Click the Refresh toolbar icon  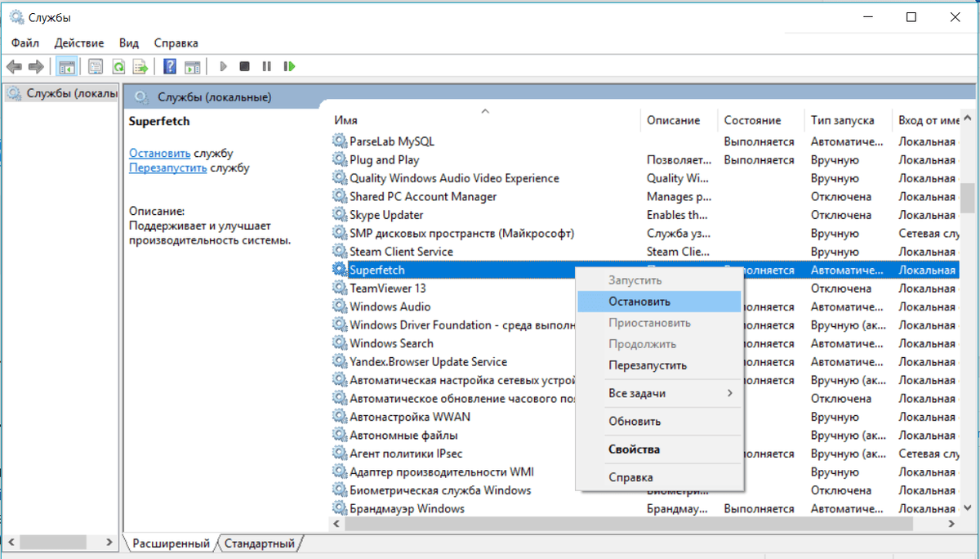click(x=118, y=67)
